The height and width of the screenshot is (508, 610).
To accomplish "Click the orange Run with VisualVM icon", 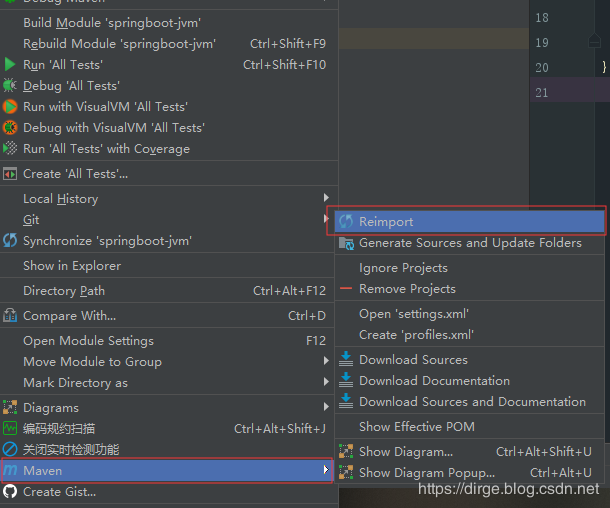I will pyautogui.click(x=10, y=107).
